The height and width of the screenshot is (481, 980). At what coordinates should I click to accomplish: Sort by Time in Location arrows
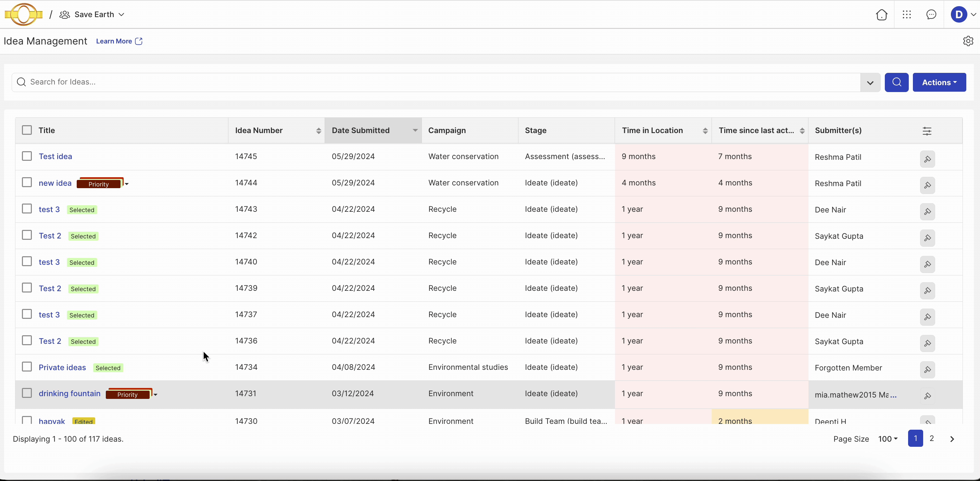click(705, 131)
